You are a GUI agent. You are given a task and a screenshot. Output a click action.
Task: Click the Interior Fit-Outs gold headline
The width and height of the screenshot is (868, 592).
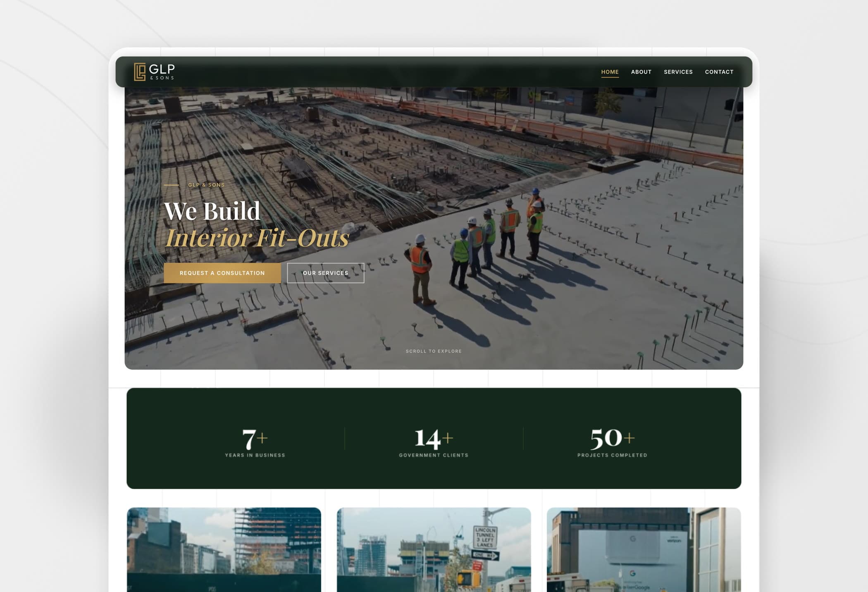click(x=257, y=238)
